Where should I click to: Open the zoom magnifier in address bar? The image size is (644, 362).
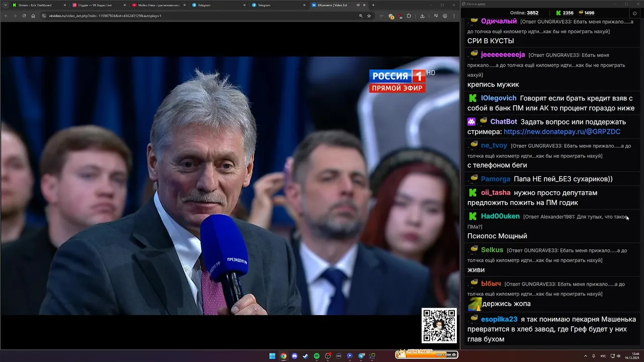(x=361, y=16)
